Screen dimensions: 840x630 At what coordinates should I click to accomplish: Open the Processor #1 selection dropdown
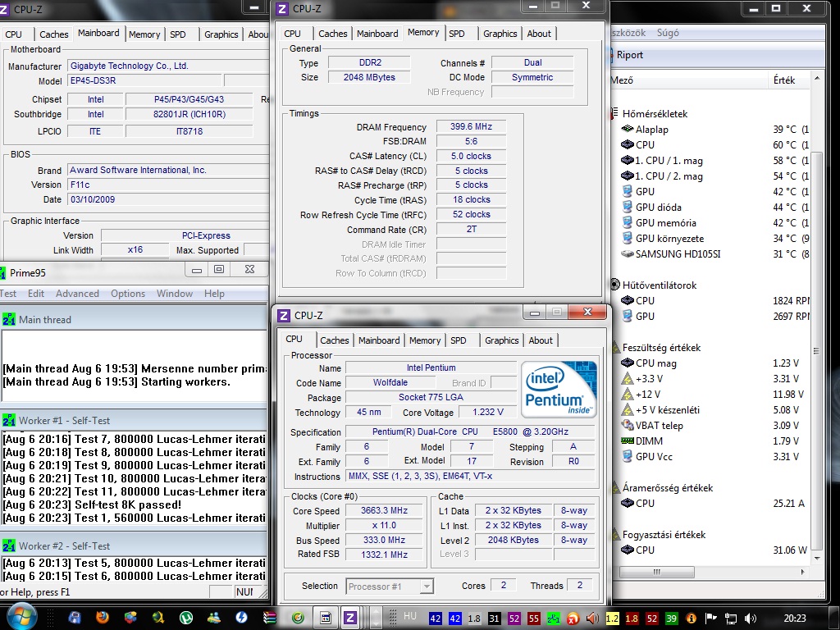click(x=390, y=586)
